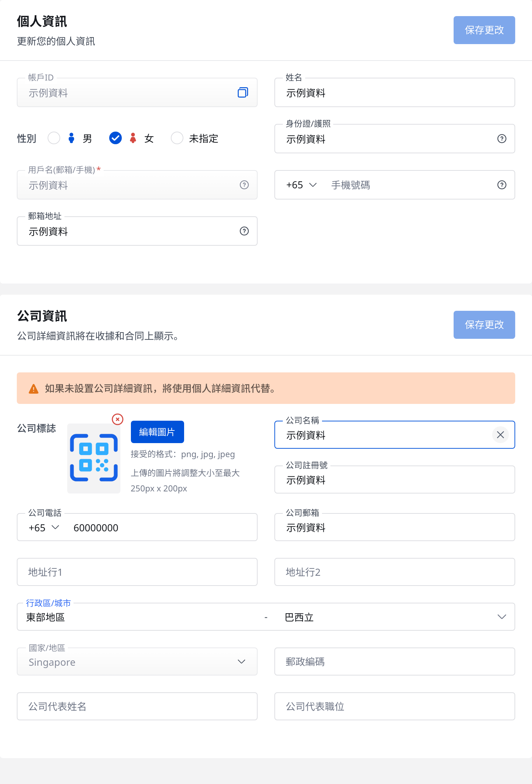
Task: Click the blue male figure icon
Action: tap(71, 138)
